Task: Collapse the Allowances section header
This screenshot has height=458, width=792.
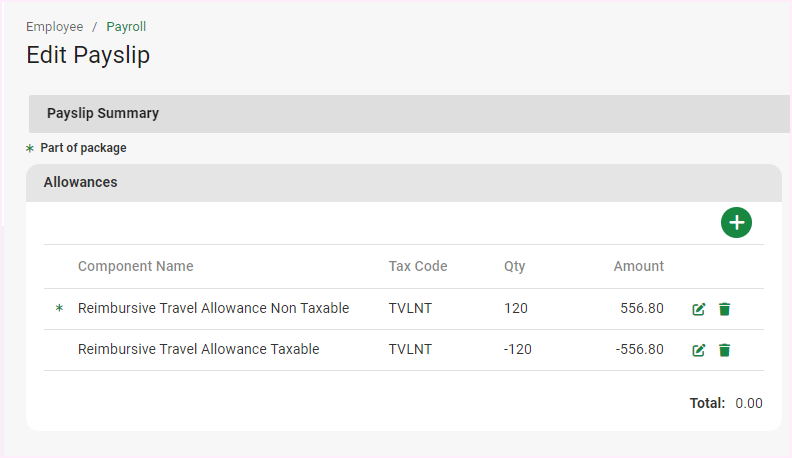Action: tap(80, 183)
